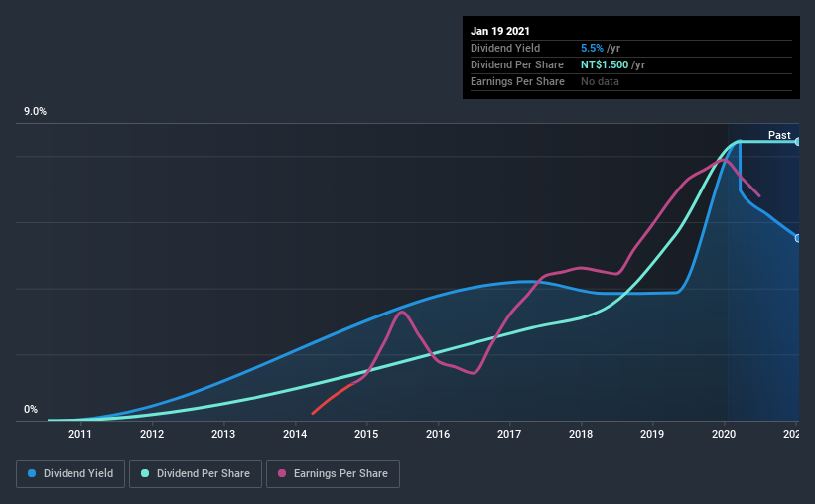
Task: Click the tooltip Dividend Per Share row label
Action: [516, 64]
